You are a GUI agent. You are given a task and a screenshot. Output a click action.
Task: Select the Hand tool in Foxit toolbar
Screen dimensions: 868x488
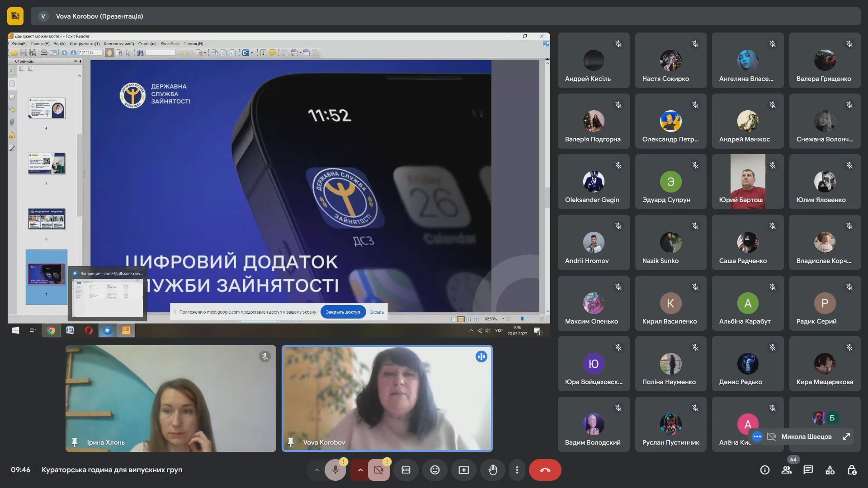[109, 53]
